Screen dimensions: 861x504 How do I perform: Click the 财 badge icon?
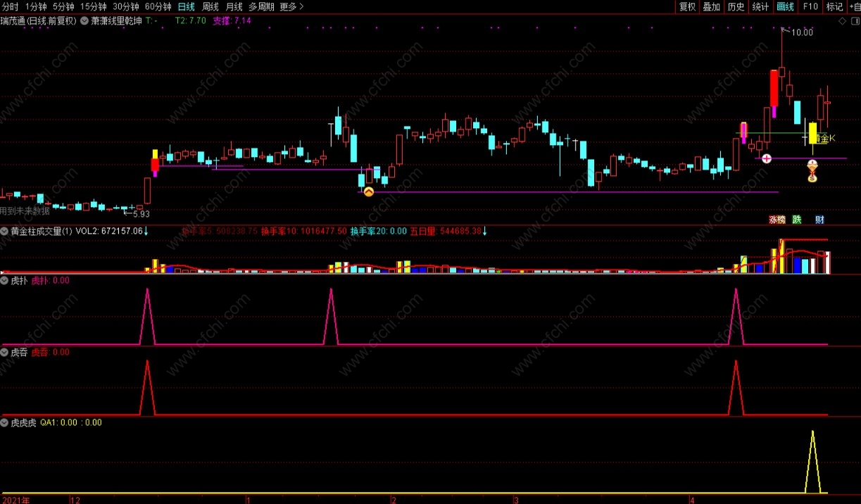pyautogui.click(x=819, y=220)
